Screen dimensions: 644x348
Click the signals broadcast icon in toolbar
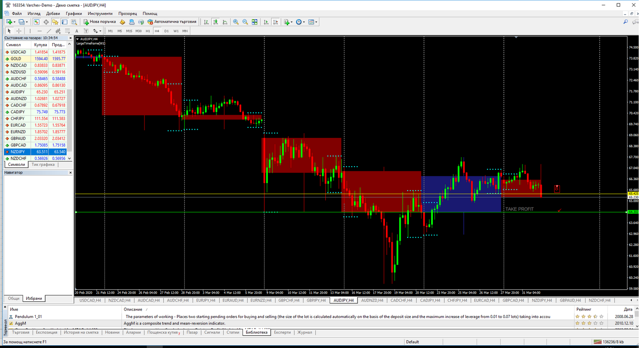point(141,22)
